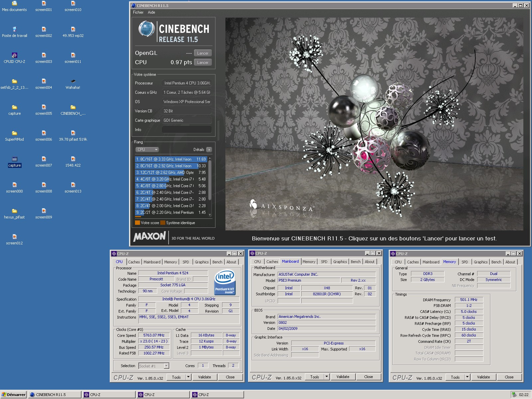Click the Système identique legend swatch
The height and width of the screenshot is (399, 532).
click(x=163, y=223)
